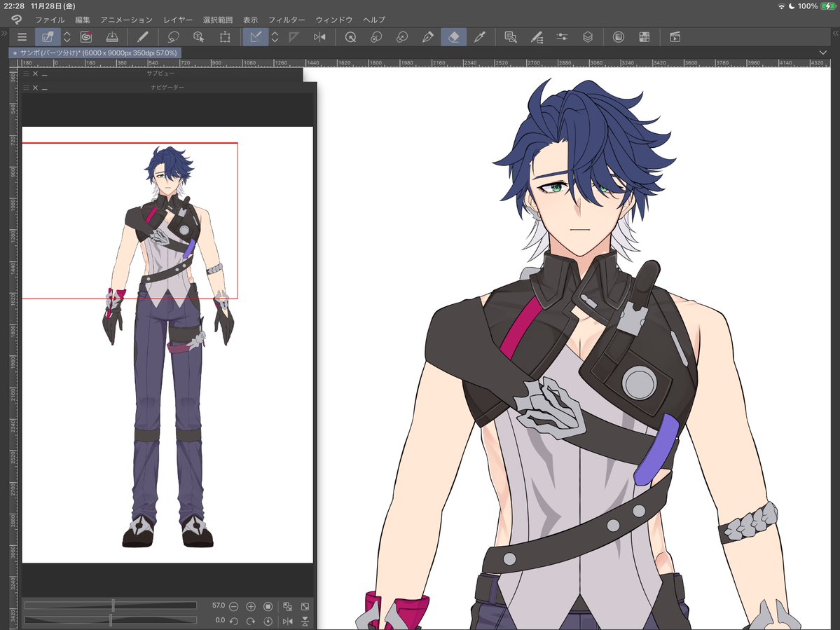The height and width of the screenshot is (630, 840).
Task: Toggle the greyed special ruler snap icon
Action: point(294,37)
